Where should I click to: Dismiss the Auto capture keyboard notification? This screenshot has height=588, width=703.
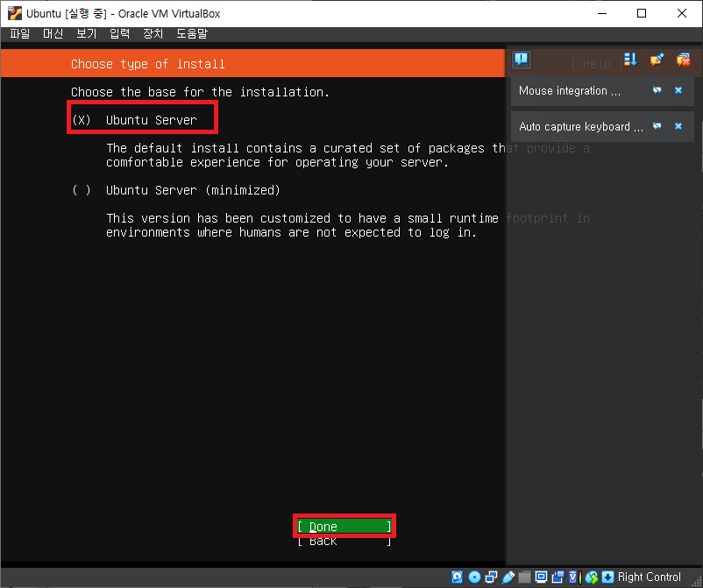click(x=678, y=126)
